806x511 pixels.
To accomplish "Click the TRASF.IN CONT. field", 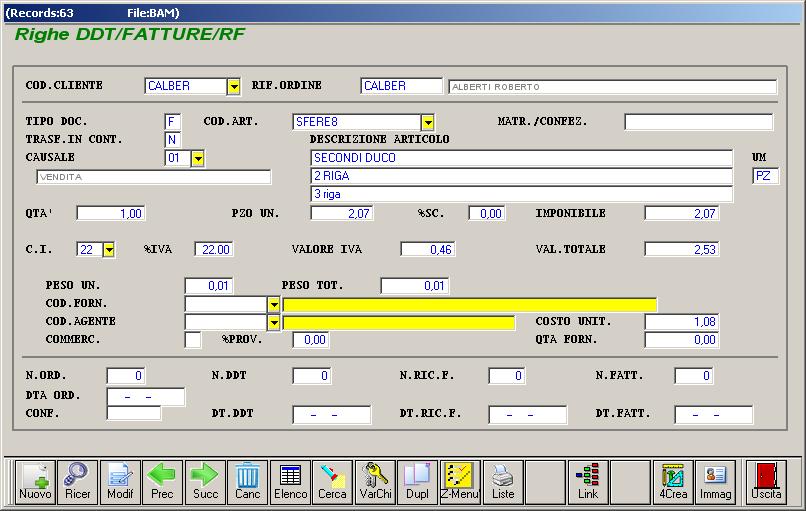I will [x=172, y=140].
